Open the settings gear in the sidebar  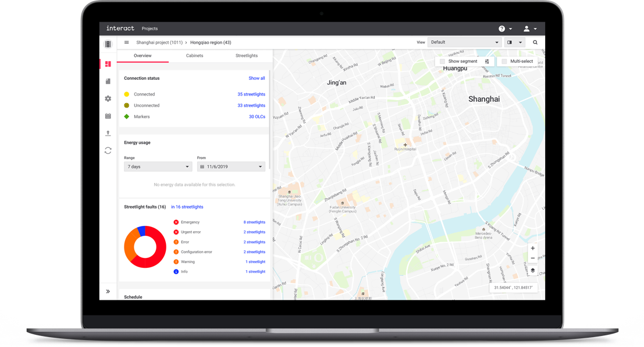click(108, 98)
